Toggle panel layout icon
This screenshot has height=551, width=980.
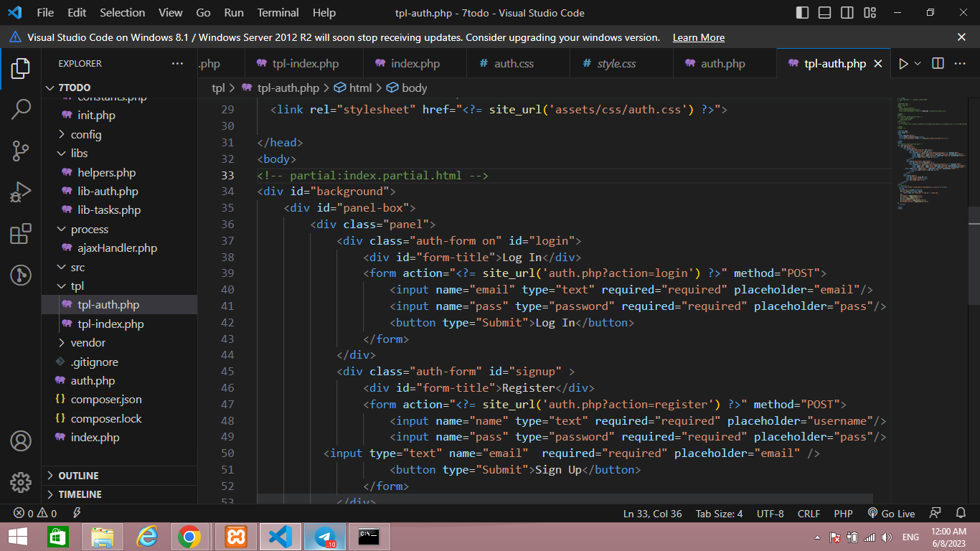825,13
